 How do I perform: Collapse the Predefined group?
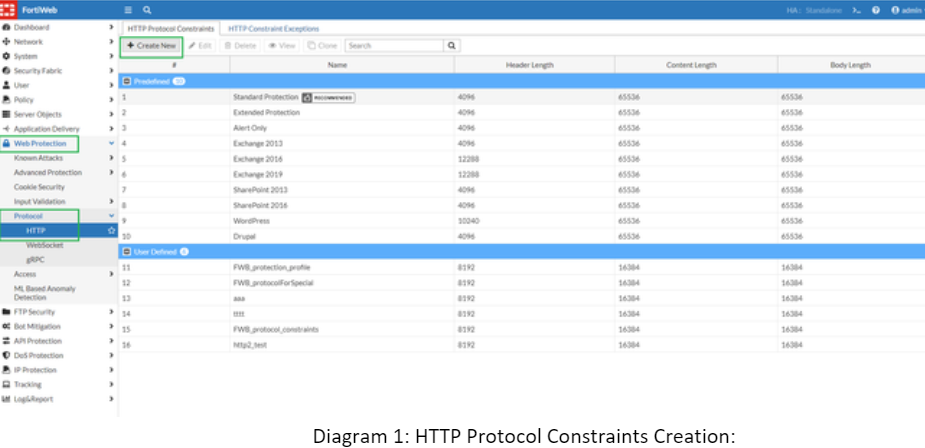coord(126,81)
